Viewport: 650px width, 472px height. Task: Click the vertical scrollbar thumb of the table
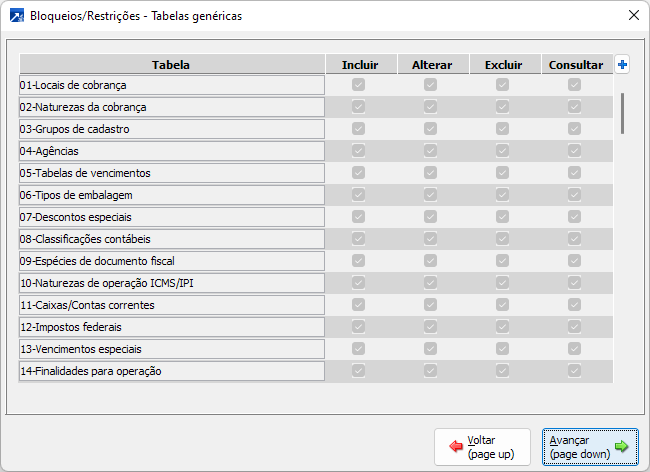pos(622,112)
